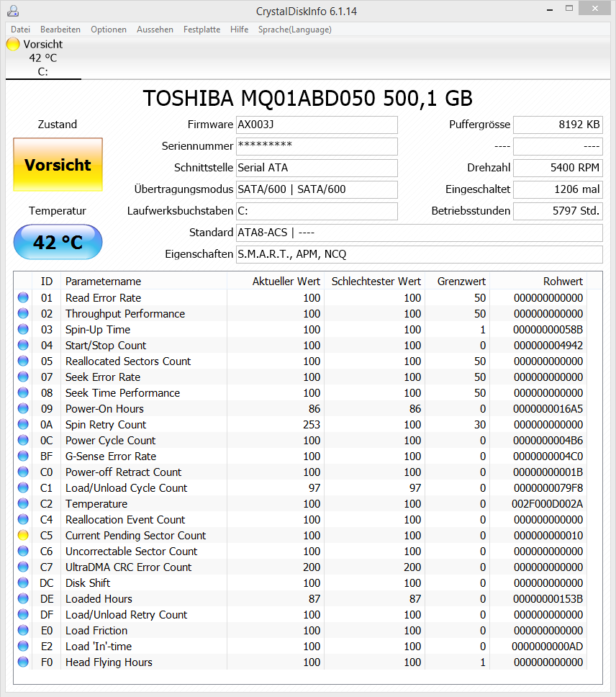
Task: Click the CrystalDiskInfo app icon in title bar
Action: pos(13,11)
